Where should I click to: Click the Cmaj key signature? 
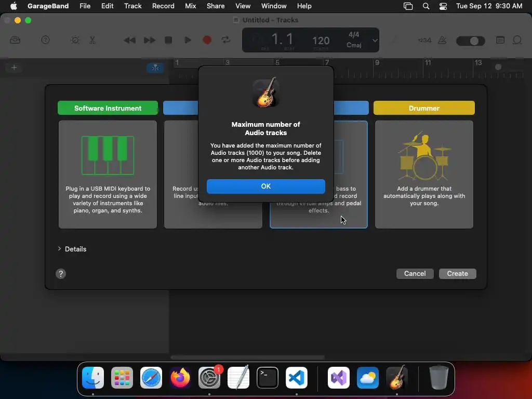(x=353, y=45)
